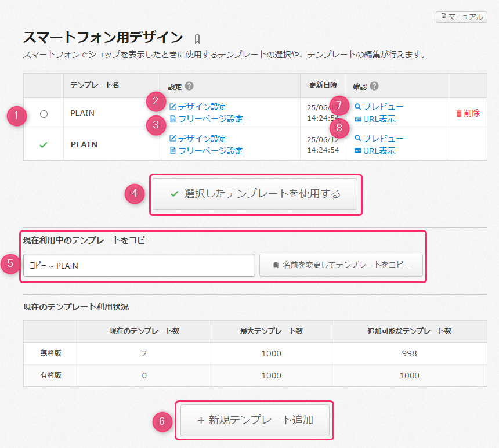Image resolution: width=499 pixels, height=448 pixels.
Task: Click the pencil icon beside デザイン設定 in the top row
Action: 174,106
